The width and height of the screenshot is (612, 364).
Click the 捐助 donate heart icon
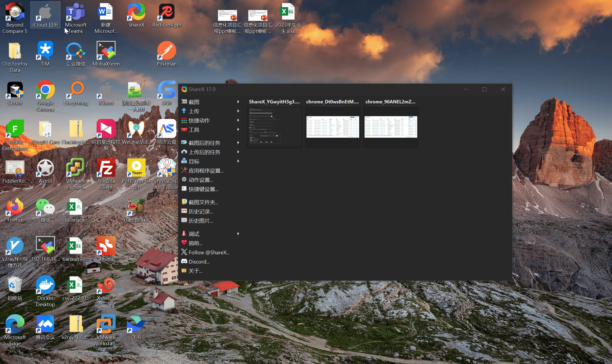tap(184, 243)
